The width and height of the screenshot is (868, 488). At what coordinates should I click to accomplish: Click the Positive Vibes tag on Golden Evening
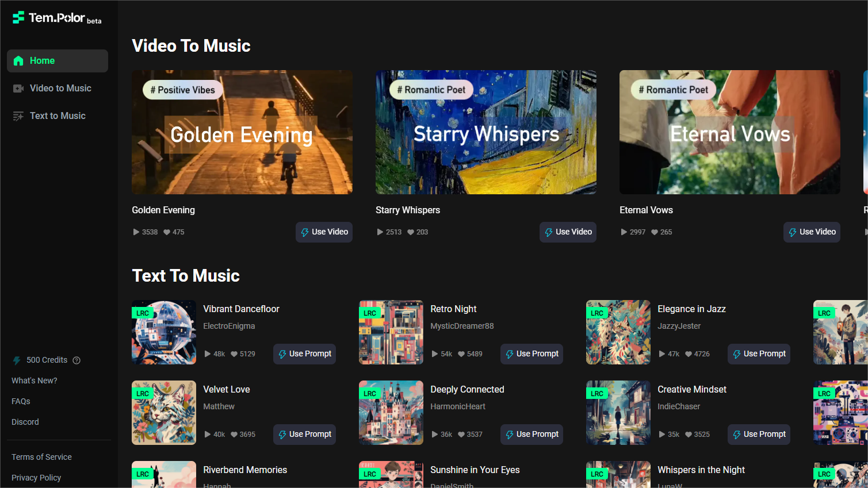point(183,90)
